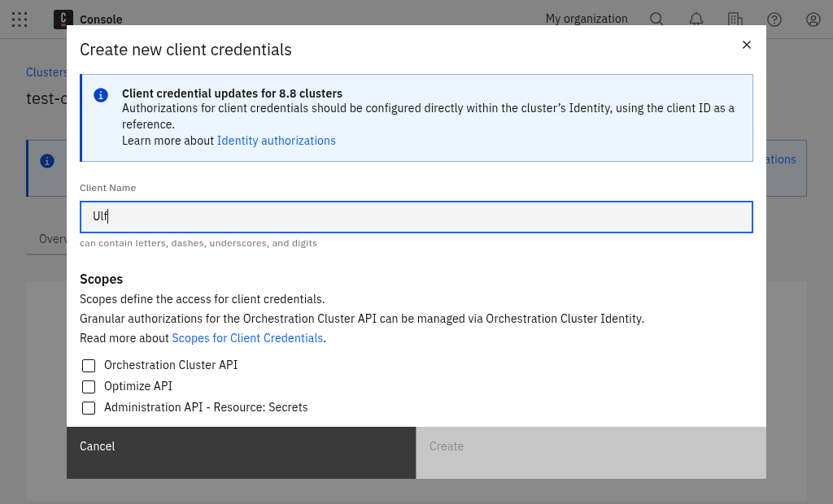Click the info icon in the banner
The image size is (833, 504).
tap(101, 95)
